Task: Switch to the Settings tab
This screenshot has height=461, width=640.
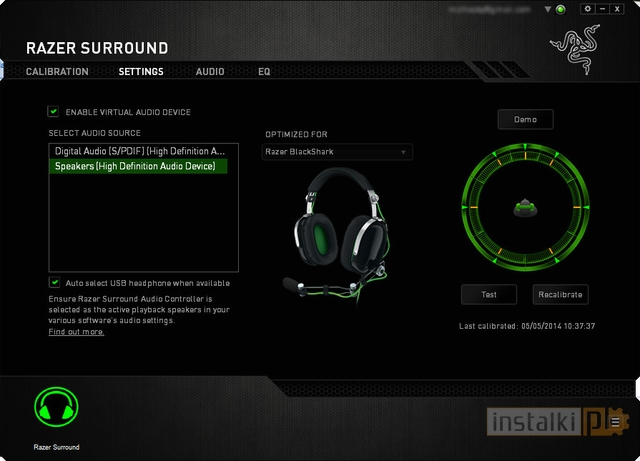Action: point(141,71)
